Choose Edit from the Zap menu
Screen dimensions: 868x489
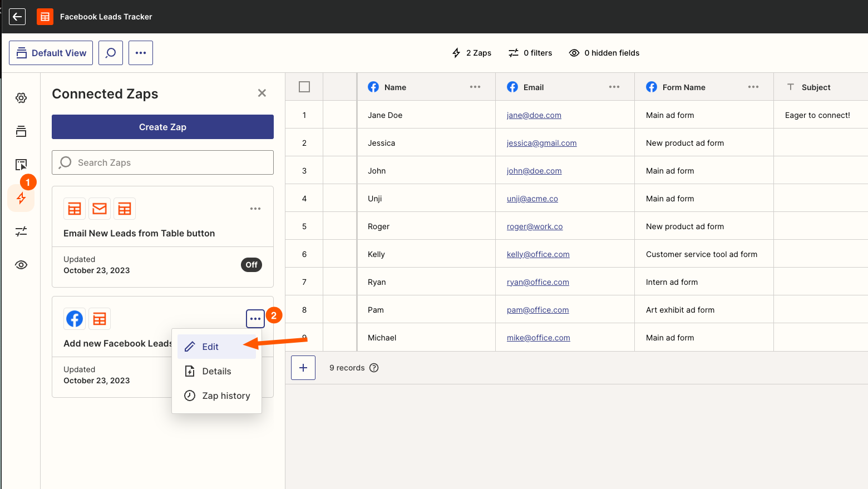pyautogui.click(x=216, y=347)
